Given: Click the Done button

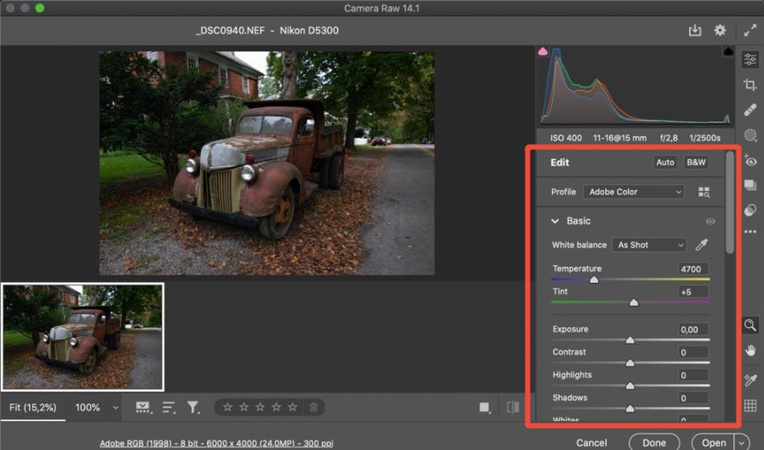Looking at the screenshot, I should pyautogui.click(x=654, y=442).
